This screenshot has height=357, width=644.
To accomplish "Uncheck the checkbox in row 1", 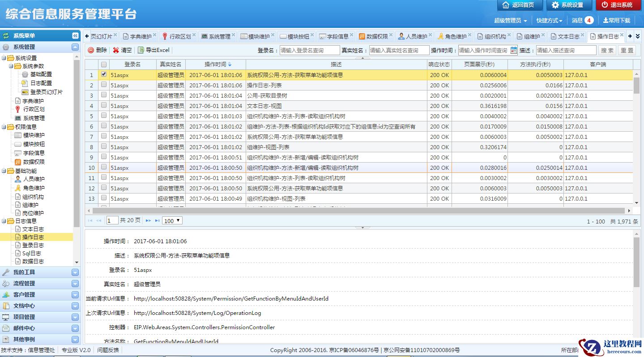I will coord(104,74).
